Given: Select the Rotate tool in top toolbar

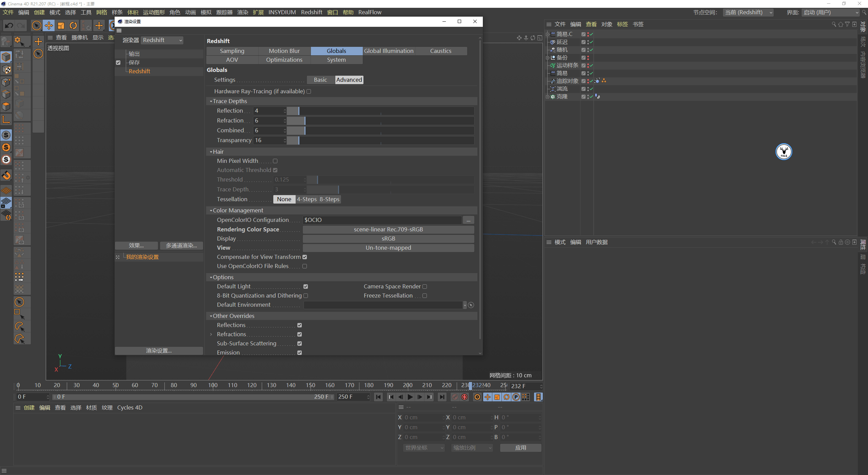Looking at the screenshot, I should coord(73,25).
